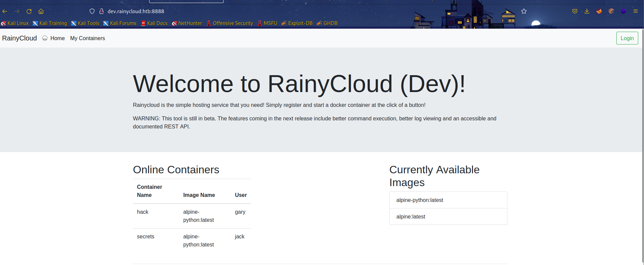Open the Pocket save icon

575,11
